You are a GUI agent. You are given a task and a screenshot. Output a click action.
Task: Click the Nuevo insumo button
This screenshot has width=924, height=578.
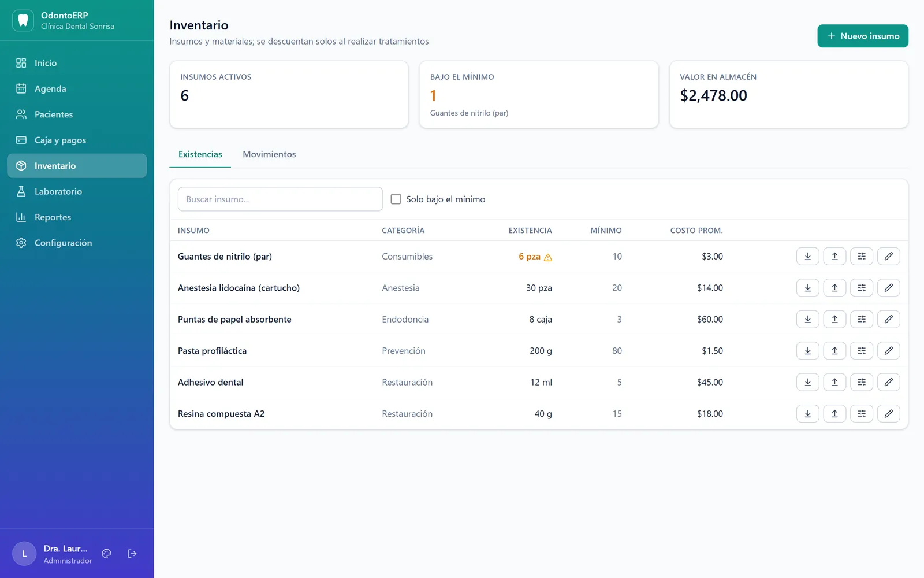tap(863, 36)
